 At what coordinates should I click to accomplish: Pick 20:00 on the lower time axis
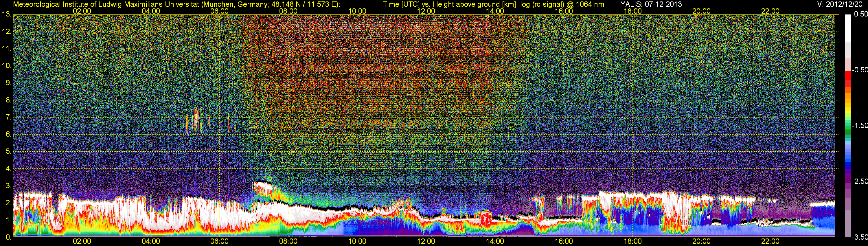pyautogui.click(x=702, y=241)
